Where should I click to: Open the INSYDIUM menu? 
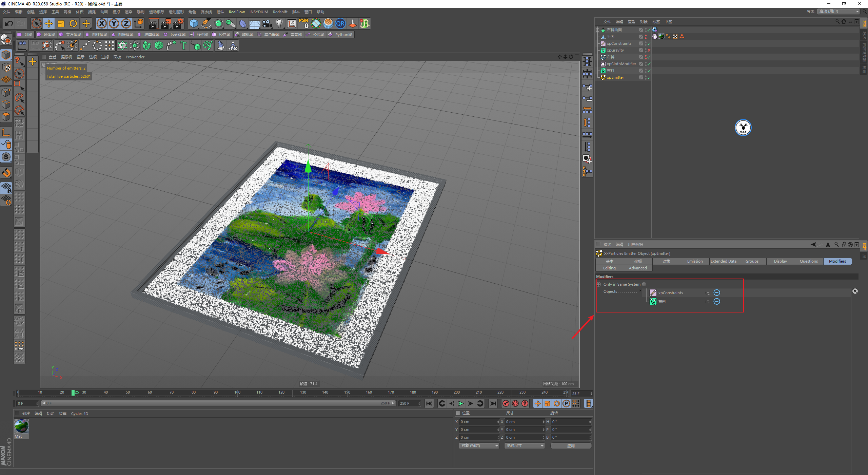pyautogui.click(x=259, y=12)
